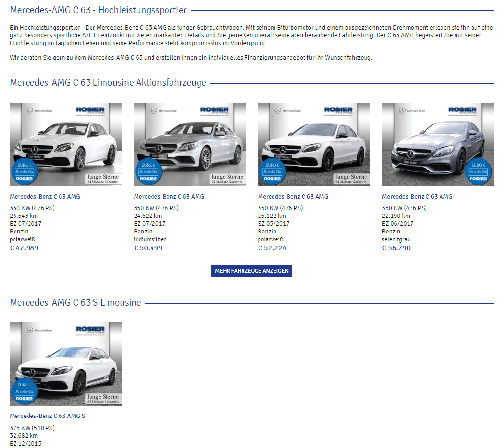Screen dimensions: 502x448
Task: Click the mileage 24.622 km
Action: [148, 216]
